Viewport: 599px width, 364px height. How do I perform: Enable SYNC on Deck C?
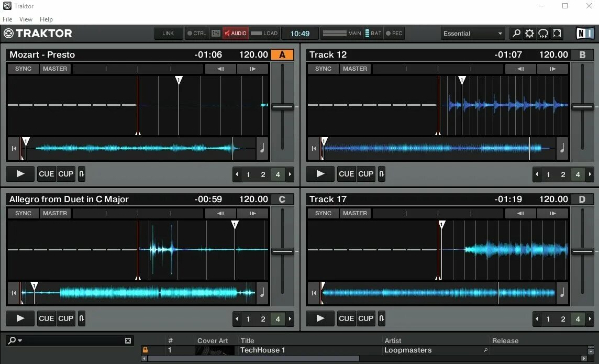24,214
